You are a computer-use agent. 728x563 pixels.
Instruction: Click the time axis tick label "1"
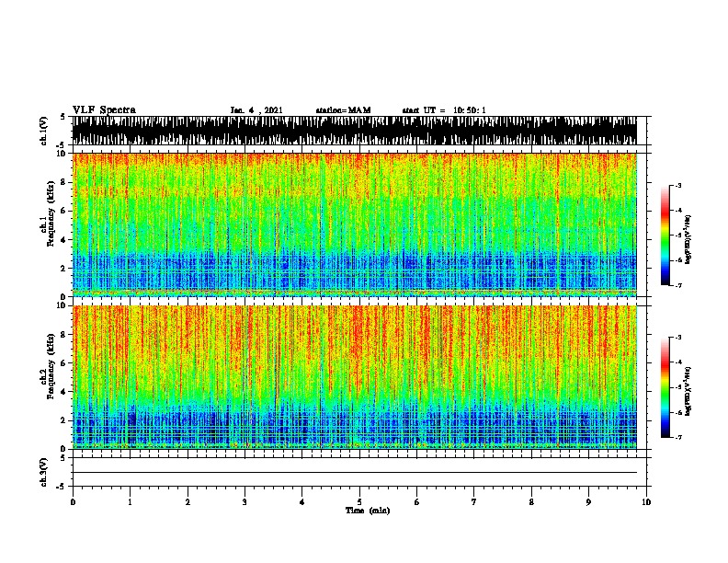130,502
